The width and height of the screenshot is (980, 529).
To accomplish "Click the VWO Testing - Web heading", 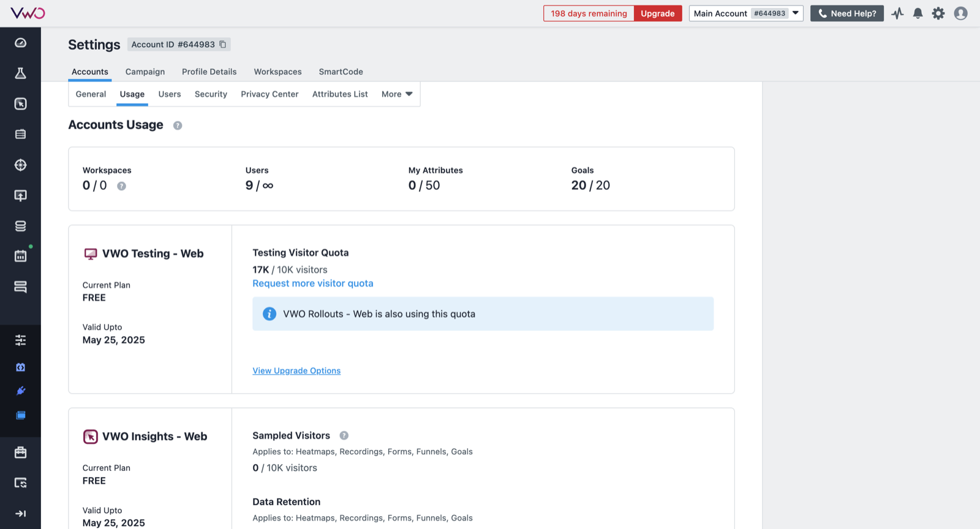I will coord(153,253).
